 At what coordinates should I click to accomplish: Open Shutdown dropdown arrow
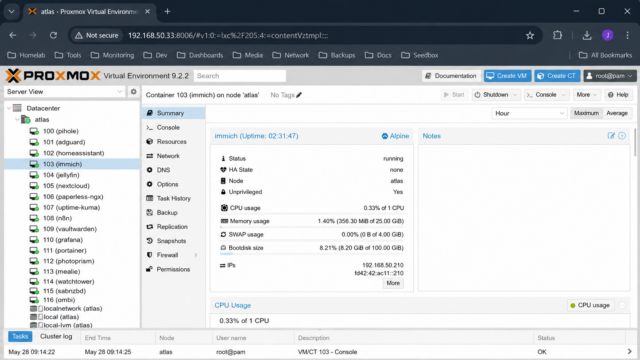click(x=515, y=95)
